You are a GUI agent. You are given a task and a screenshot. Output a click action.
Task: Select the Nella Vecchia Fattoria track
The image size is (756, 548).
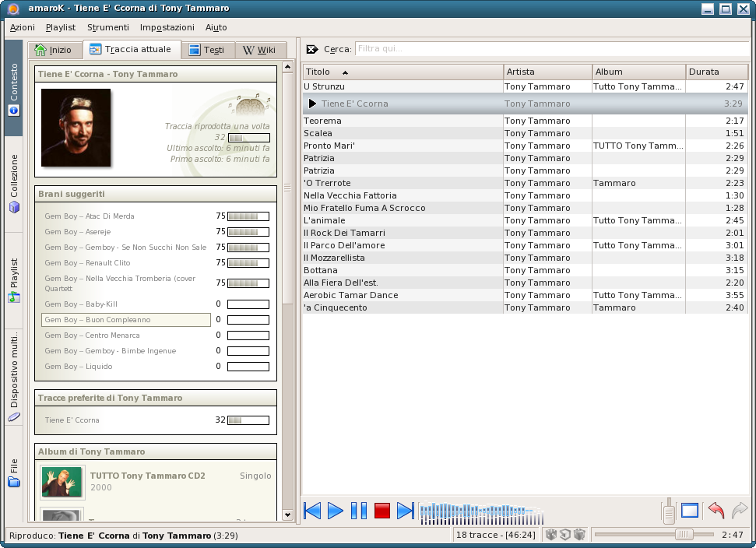click(526, 195)
